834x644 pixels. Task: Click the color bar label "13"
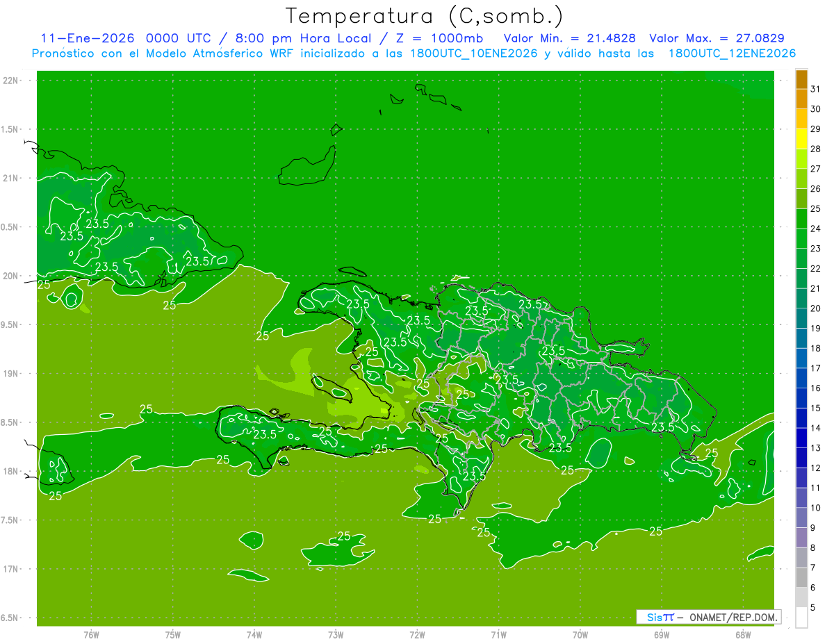[x=816, y=447]
